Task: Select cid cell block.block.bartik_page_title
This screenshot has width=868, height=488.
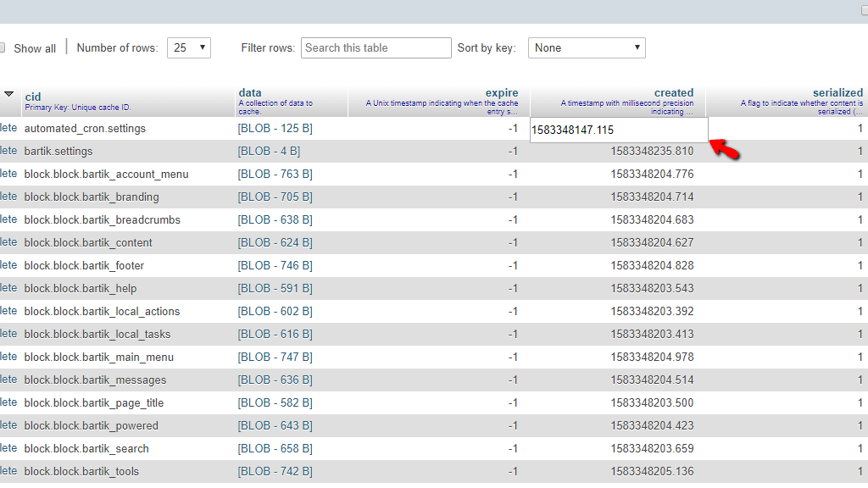Action: click(x=94, y=402)
